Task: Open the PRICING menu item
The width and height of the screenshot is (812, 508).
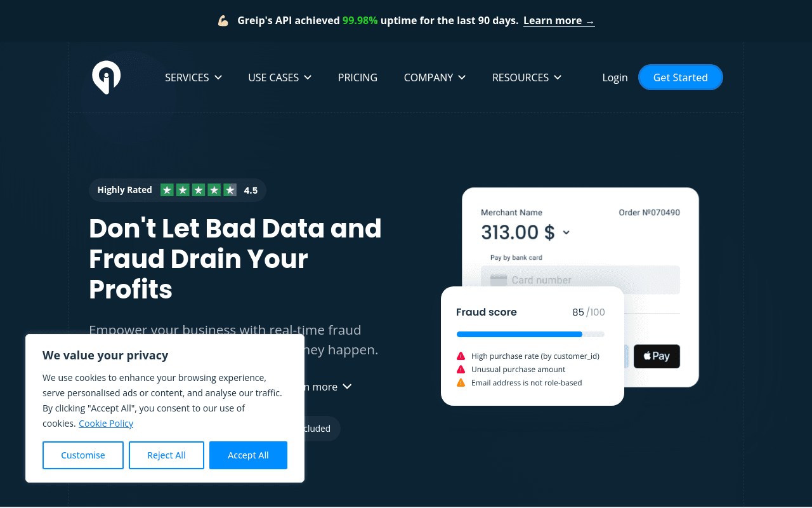Action: [358, 77]
